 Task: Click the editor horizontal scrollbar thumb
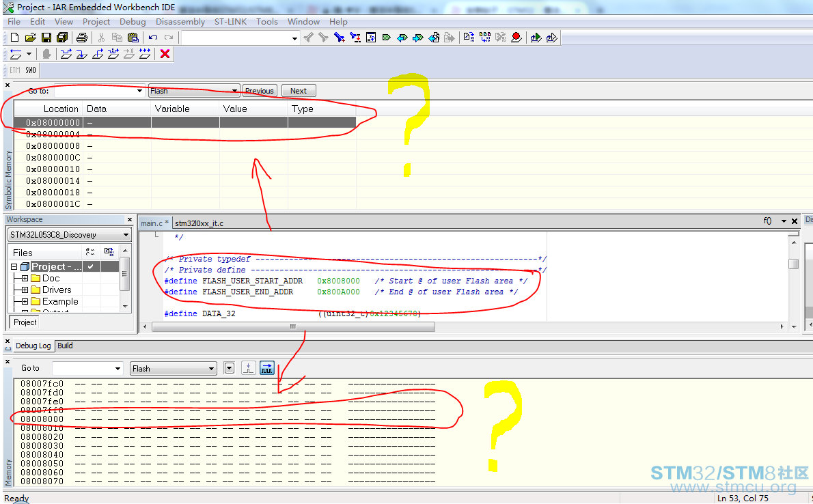pyautogui.click(x=293, y=326)
